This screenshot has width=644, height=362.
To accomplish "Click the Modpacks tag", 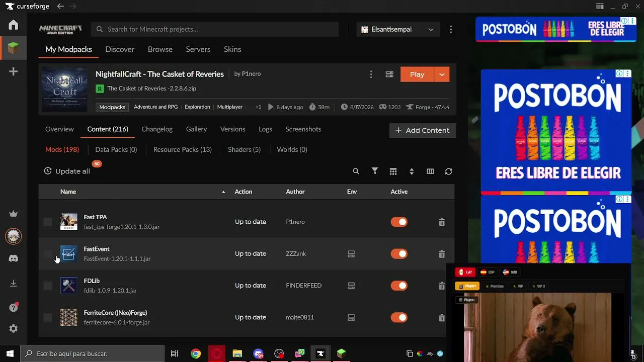I will pos(112,107).
